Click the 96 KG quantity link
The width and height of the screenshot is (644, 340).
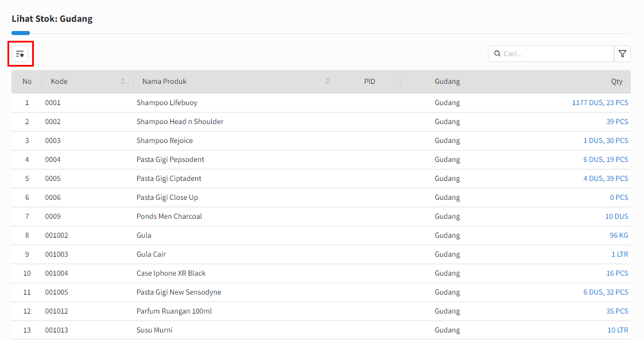(619, 235)
